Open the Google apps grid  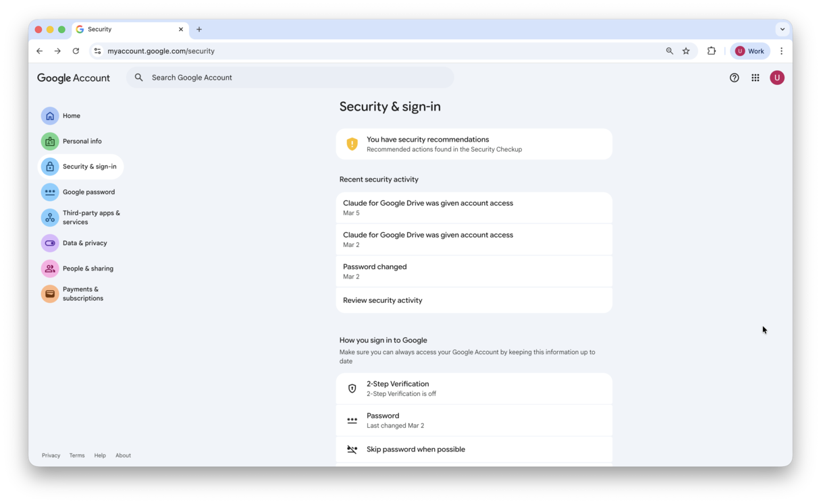coord(755,78)
